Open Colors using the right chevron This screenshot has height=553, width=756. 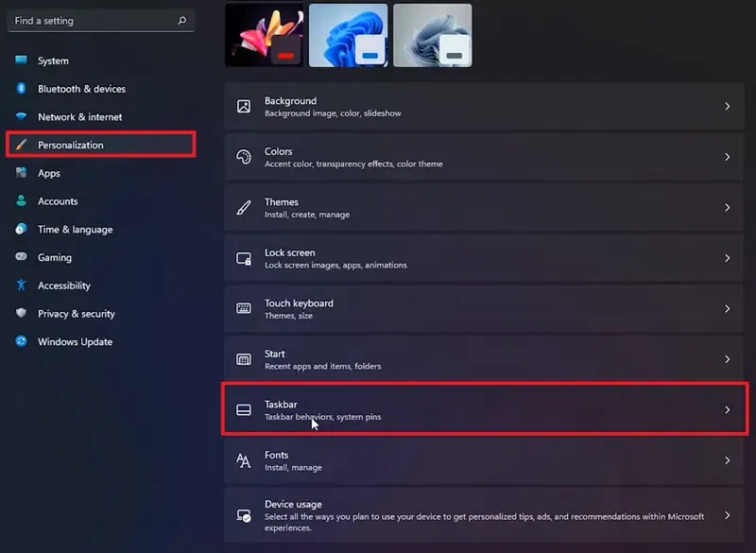727,157
